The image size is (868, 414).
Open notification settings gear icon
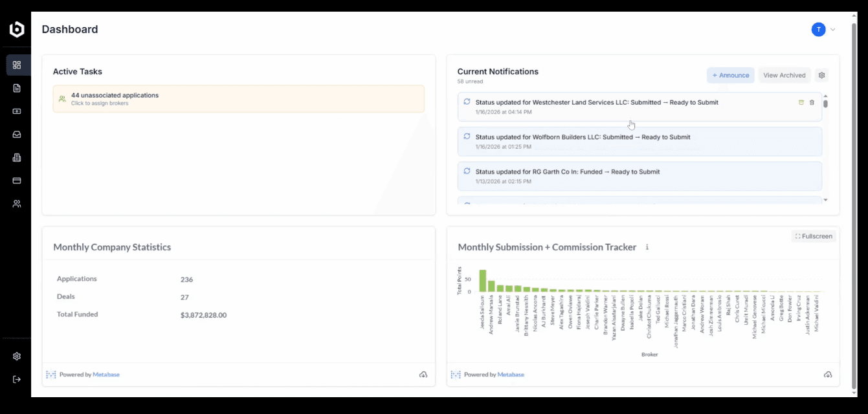pyautogui.click(x=821, y=75)
